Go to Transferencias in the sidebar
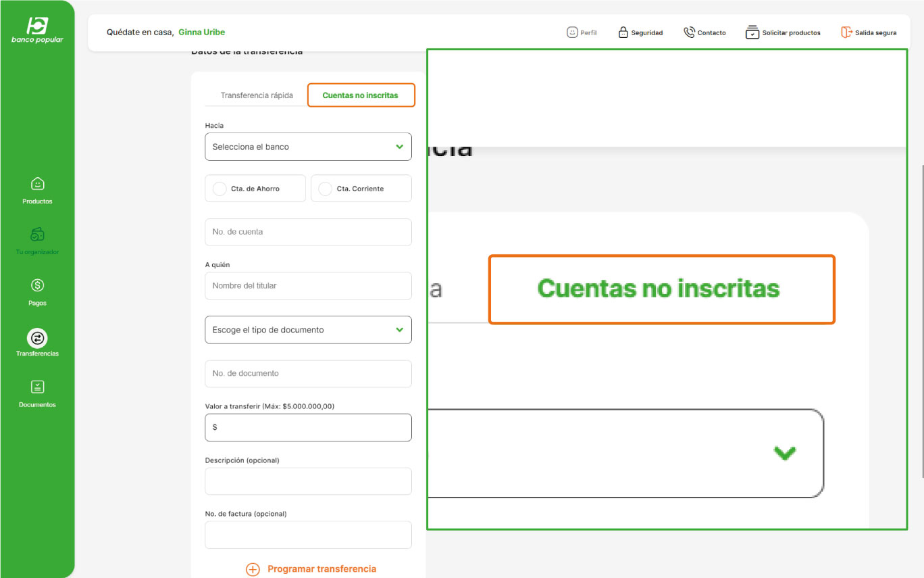The height and width of the screenshot is (578, 924). [37, 341]
